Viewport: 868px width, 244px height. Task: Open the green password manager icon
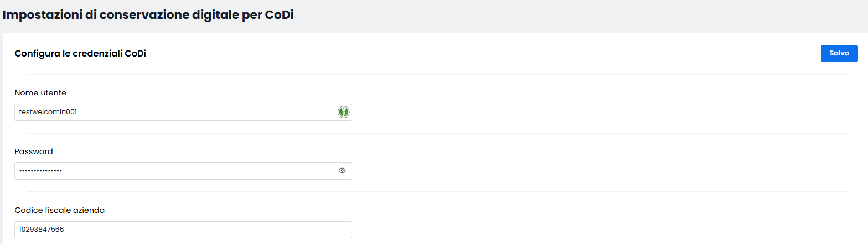click(343, 112)
